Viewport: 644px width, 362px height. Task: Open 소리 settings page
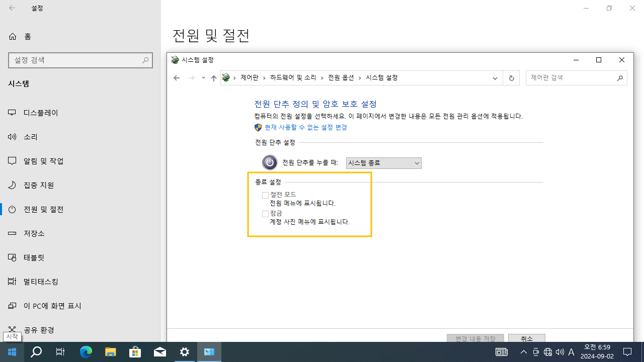[80, 137]
